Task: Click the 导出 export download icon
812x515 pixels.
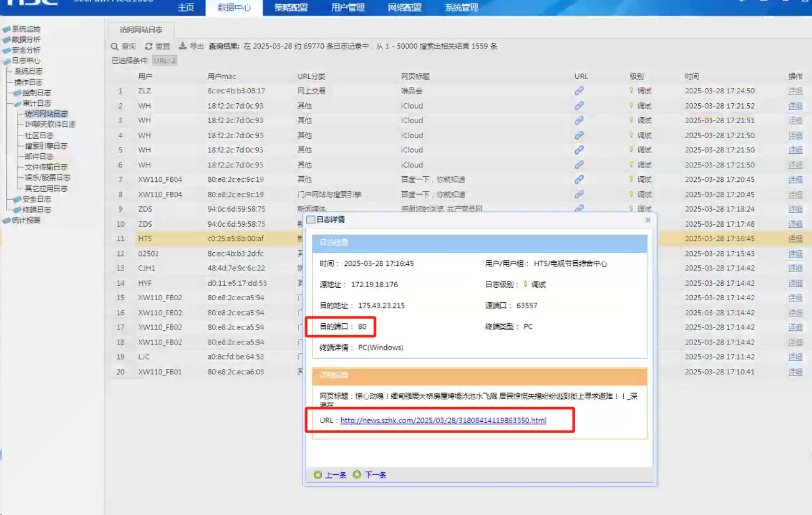Action: [x=183, y=46]
